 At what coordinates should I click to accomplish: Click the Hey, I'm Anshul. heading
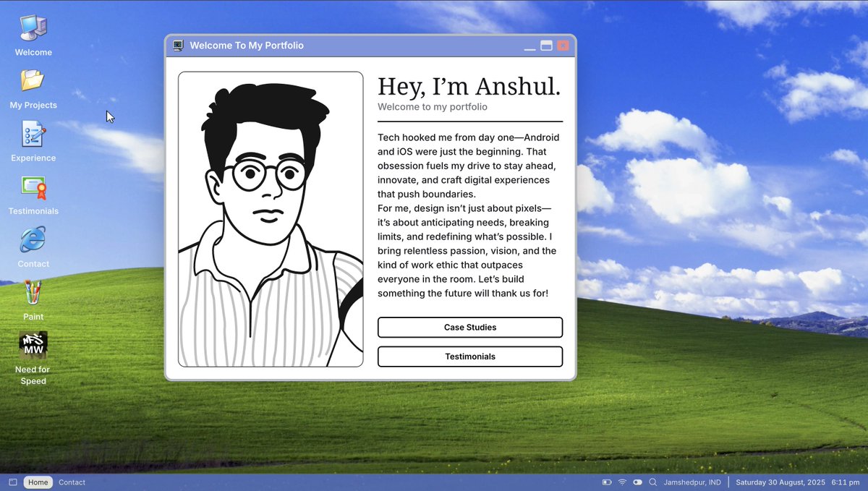click(469, 87)
